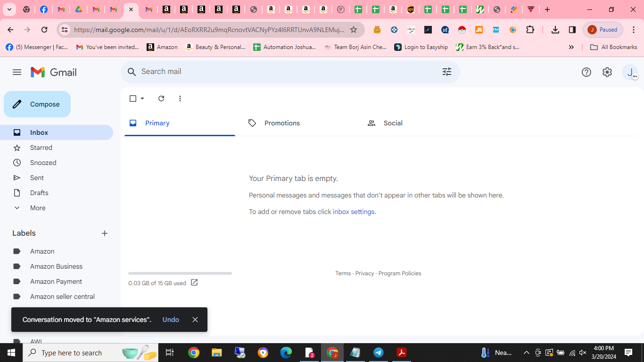Click the FBA extension icon
The width and height of the screenshot is (644, 362).
(496, 30)
